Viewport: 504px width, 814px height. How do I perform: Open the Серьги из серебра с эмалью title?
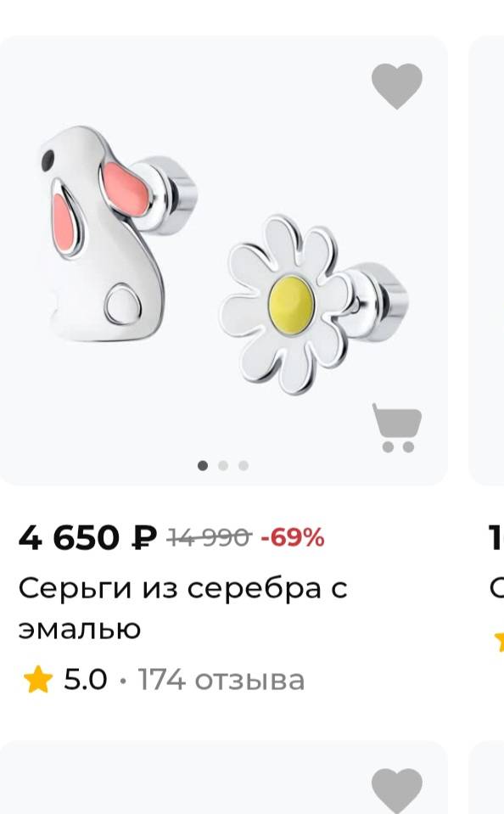182,609
